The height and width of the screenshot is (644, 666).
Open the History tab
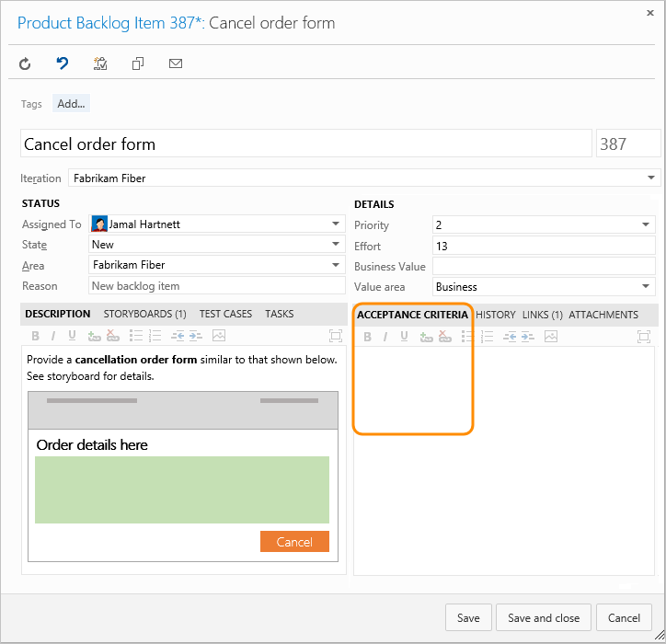pos(496,315)
